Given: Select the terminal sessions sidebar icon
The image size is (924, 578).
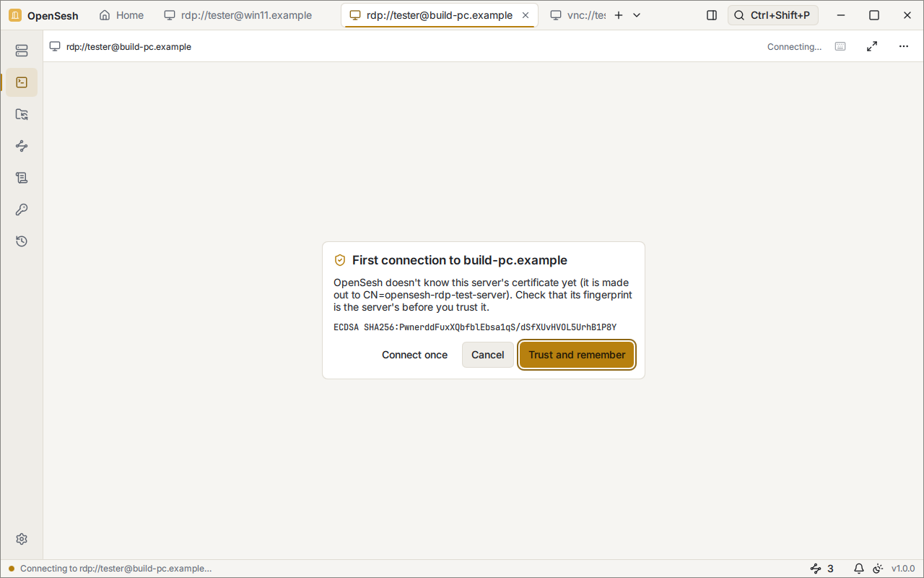Looking at the screenshot, I should click(22, 82).
